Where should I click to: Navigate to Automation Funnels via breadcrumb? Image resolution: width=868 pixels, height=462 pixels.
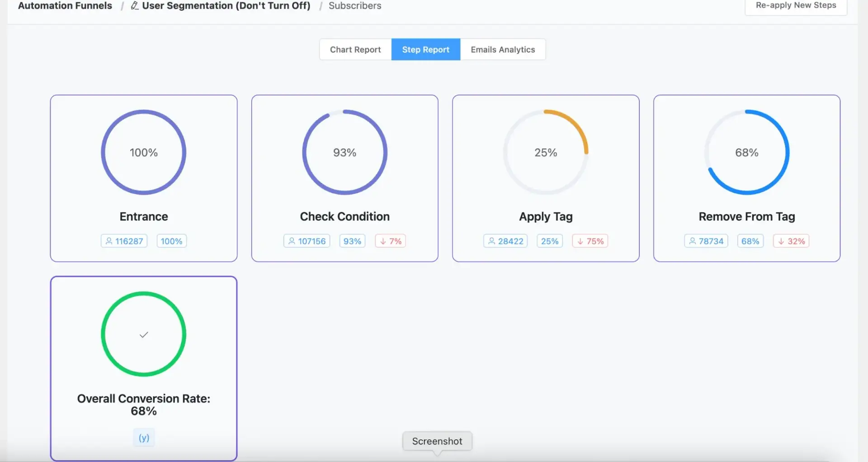click(x=65, y=6)
